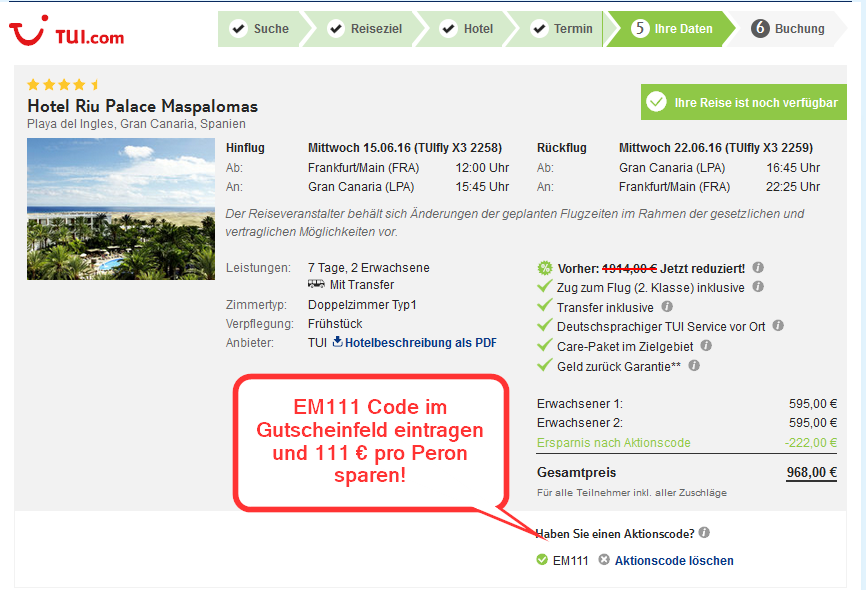
Task: Click the PDF download icon
Action: coord(337,341)
